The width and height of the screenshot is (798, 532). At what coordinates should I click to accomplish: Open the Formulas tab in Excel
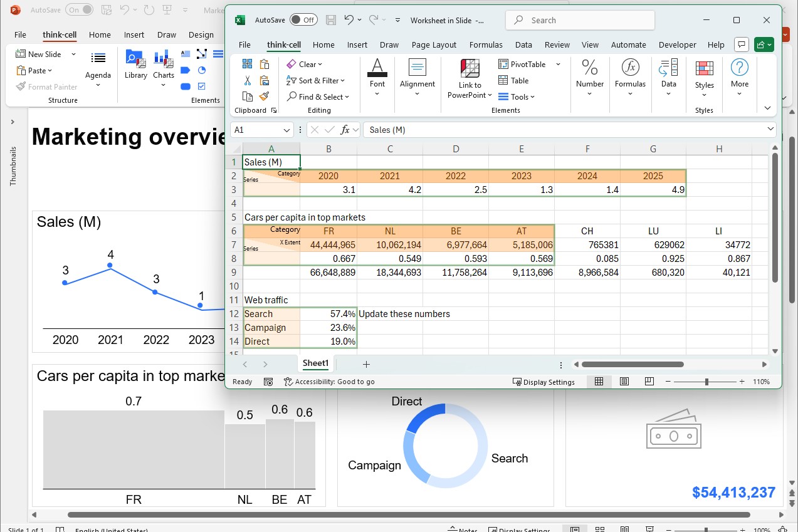point(485,45)
